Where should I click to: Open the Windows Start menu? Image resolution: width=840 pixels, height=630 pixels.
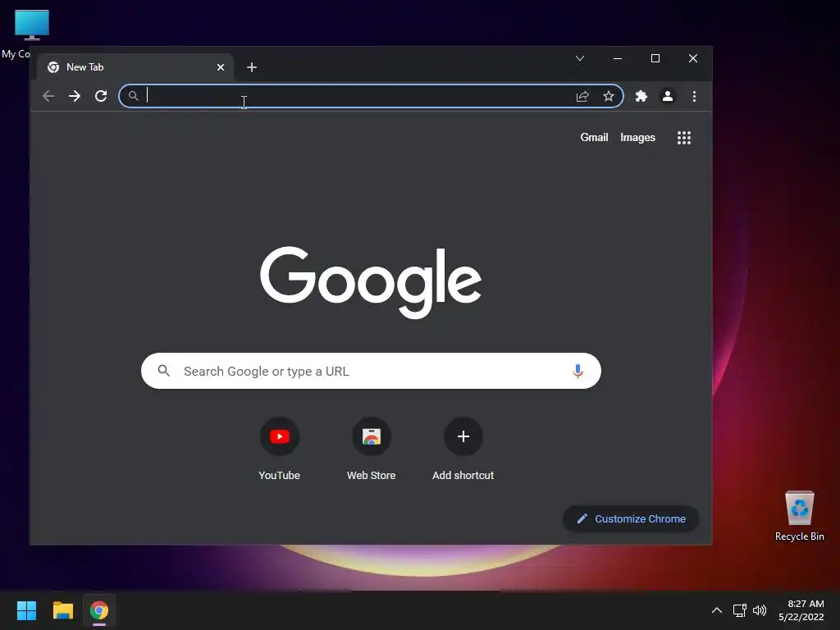(26, 610)
